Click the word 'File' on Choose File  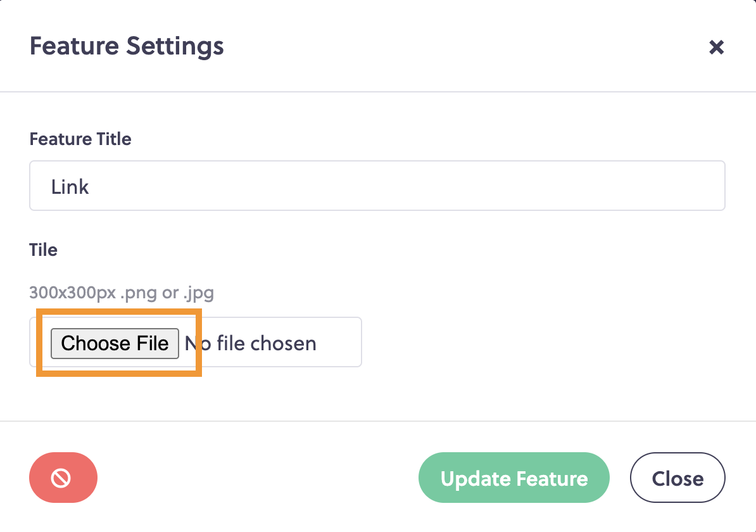pos(153,343)
